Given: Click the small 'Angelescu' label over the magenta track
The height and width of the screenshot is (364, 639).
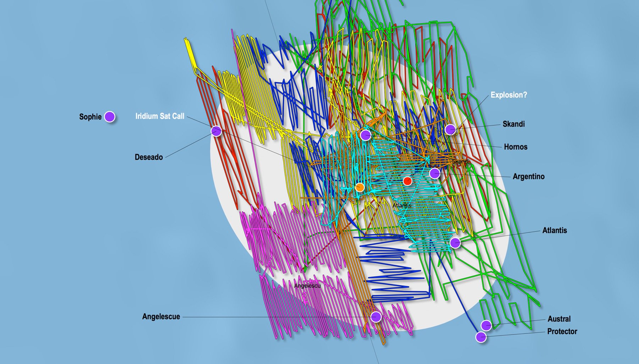Looking at the screenshot, I should tap(307, 286).
